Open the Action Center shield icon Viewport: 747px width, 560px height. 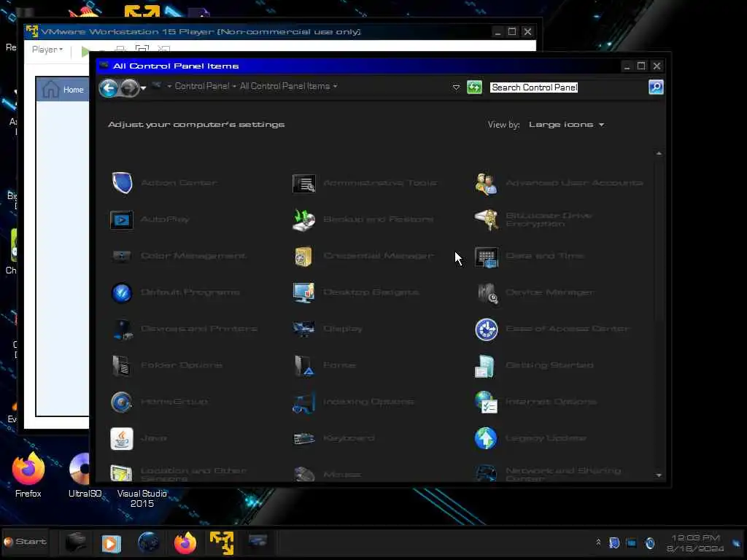[x=122, y=183]
